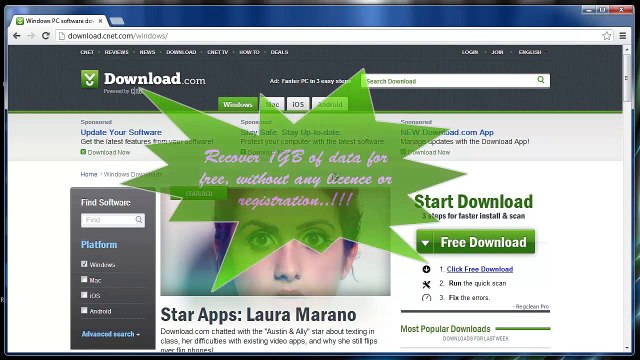This screenshot has height=360, width=640.
Task: Select the Windows PC software browser tab
Action: coord(59,21)
